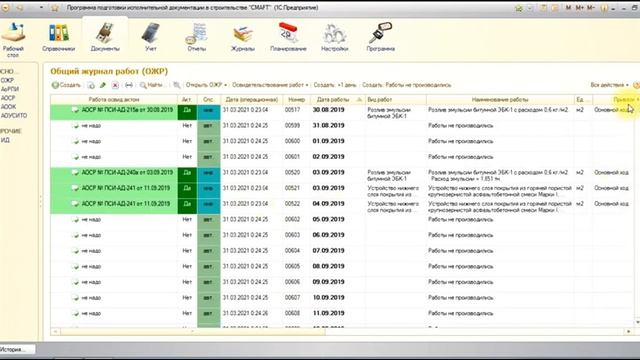
Task: Expand the Открыть ОЖР dropdown
Action: coord(206,85)
